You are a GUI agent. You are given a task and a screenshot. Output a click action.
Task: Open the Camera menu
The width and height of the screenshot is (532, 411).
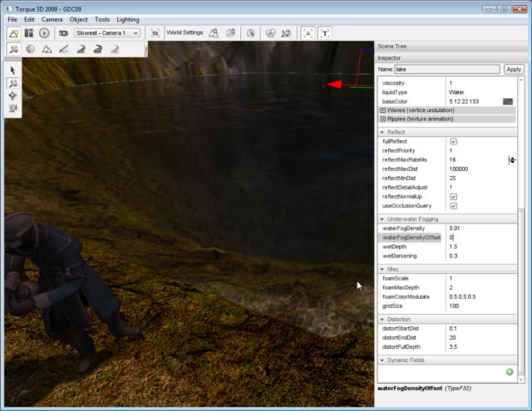click(52, 18)
